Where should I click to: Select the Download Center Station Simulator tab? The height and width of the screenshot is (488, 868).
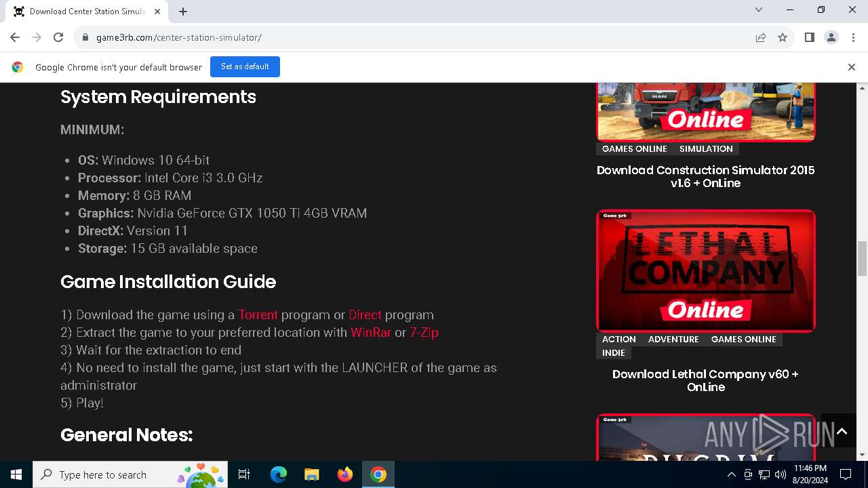[x=87, y=12]
